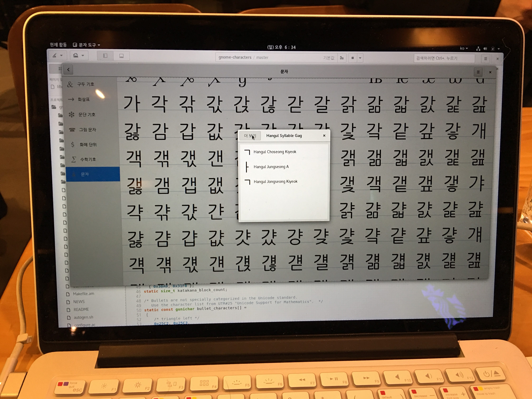Click gnome-characters / master project bar
532x399 pixels.
tap(276, 58)
